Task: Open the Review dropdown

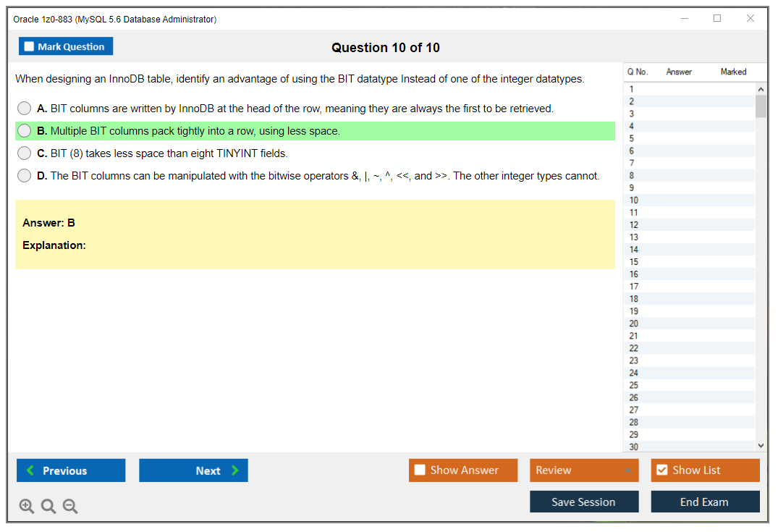Action: click(584, 470)
